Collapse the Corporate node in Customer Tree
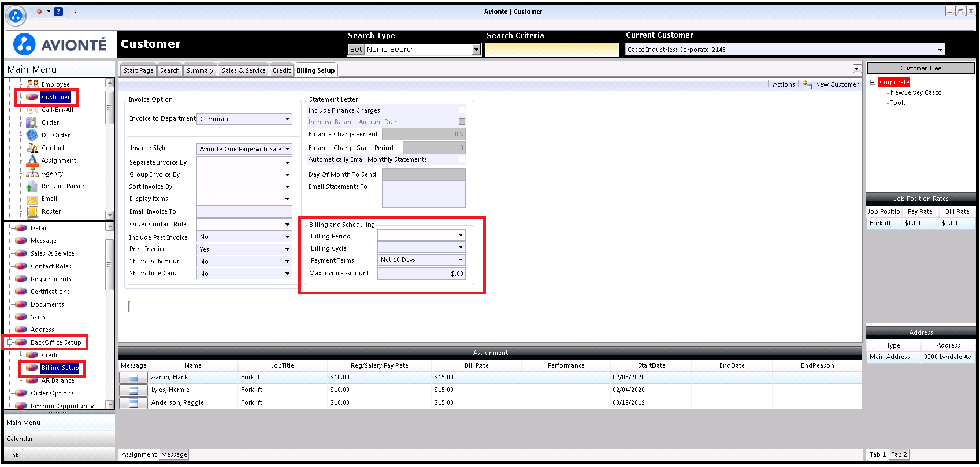This screenshot has width=980, height=467. [873, 82]
